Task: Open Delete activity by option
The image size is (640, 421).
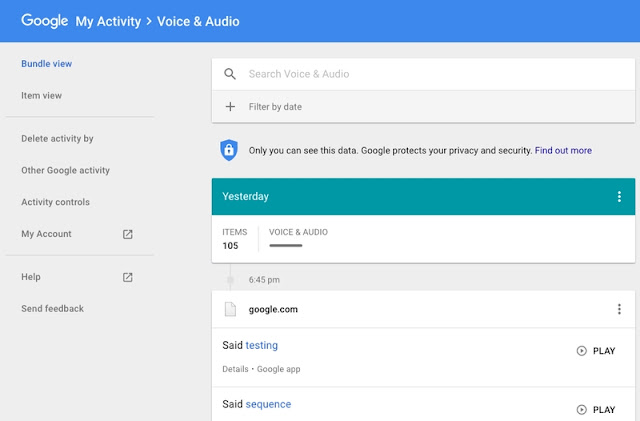Action: pyautogui.click(x=58, y=139)
